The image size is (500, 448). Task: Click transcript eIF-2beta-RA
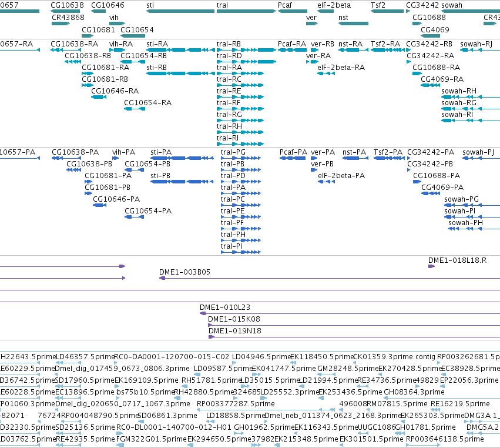pyautogui.click(x=326, y=73)
